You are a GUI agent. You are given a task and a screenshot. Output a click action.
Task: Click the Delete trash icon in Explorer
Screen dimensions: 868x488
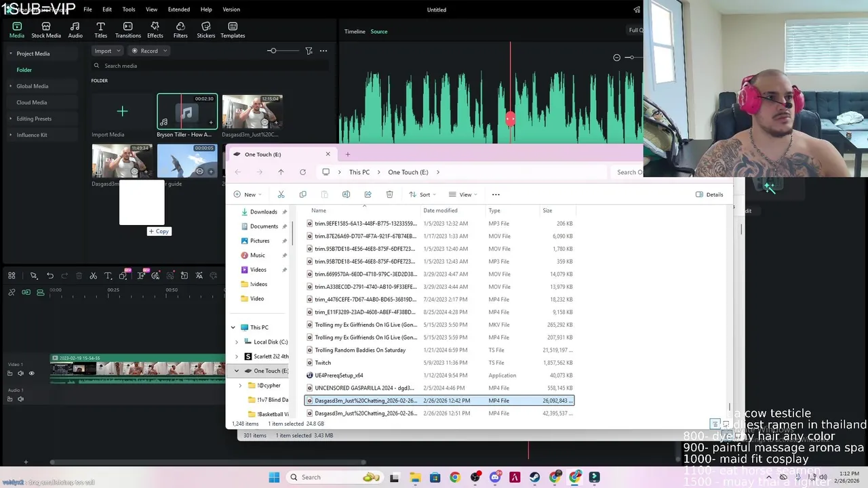point(389,195)
